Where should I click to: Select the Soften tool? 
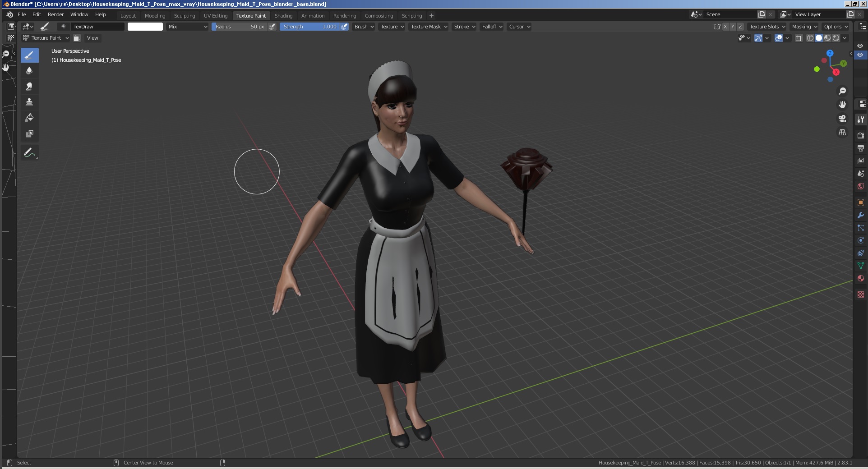[x=29, y=71]
